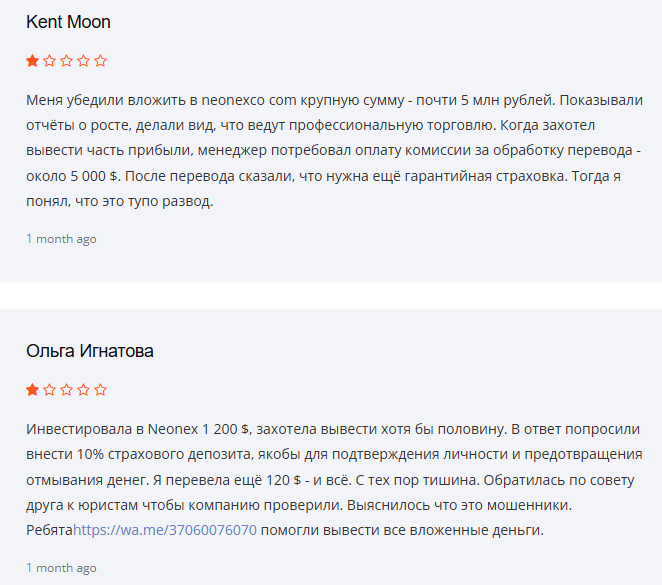The width and height of the screenshot is (662, 585).
Task: Click the filled first star on Ольга Игнатова's review
Action: [x=32, y=389]
